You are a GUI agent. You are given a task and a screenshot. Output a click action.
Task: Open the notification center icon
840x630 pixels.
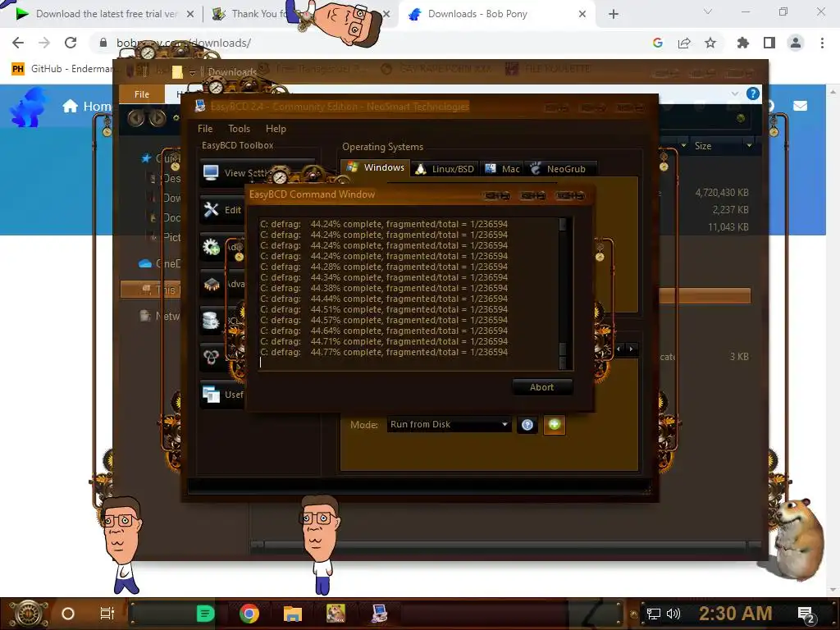coord(806,614)
